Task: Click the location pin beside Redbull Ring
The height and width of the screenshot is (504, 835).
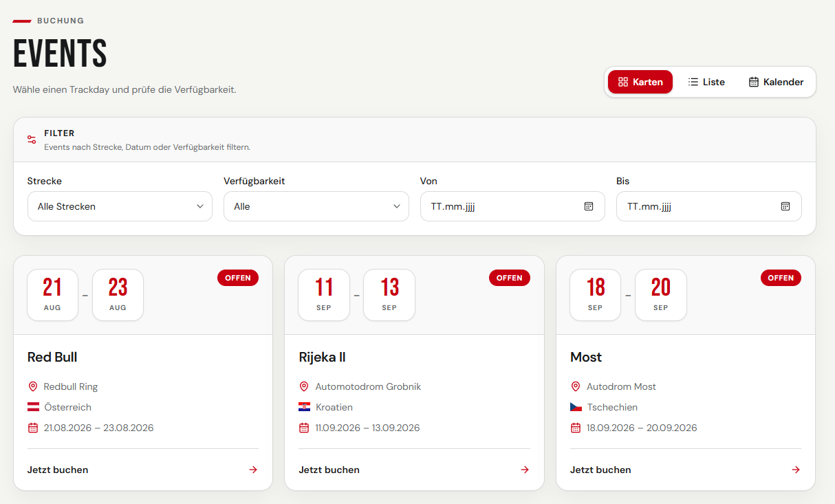Action: (32, 386)
